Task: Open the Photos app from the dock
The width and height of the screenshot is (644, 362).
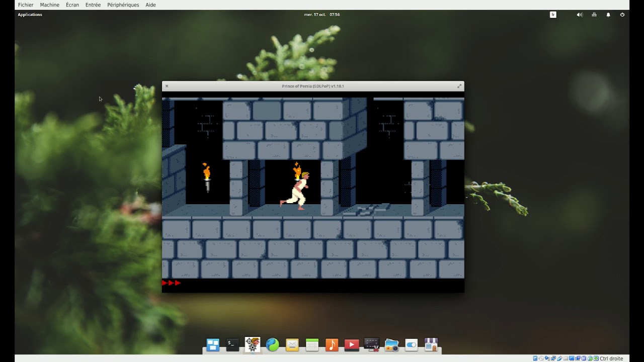Action: pyautogui.click(x=391, y=345)
